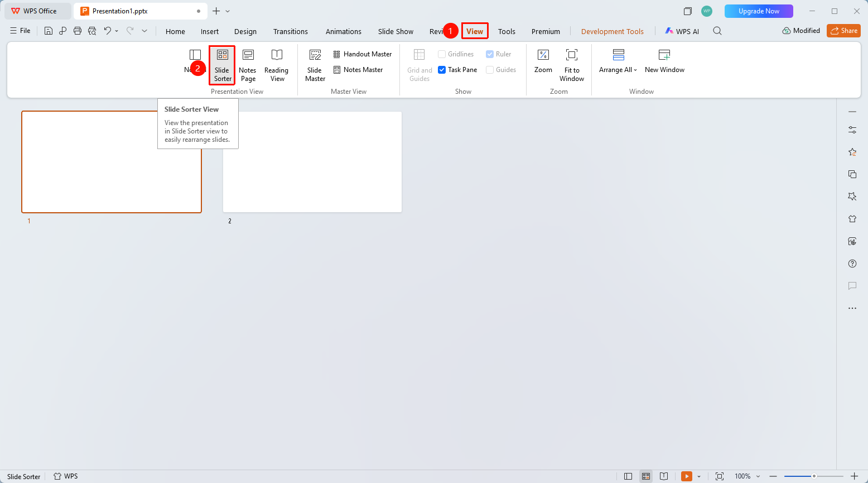Image resolution: width=868 pixels, height=483 pixels.
Task: Switch to Reading view in status bar
Action: point(664,476)
